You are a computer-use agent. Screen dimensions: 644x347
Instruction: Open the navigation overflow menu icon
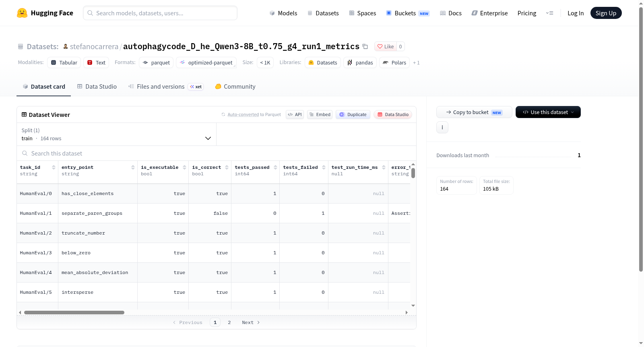click(549, 13)
